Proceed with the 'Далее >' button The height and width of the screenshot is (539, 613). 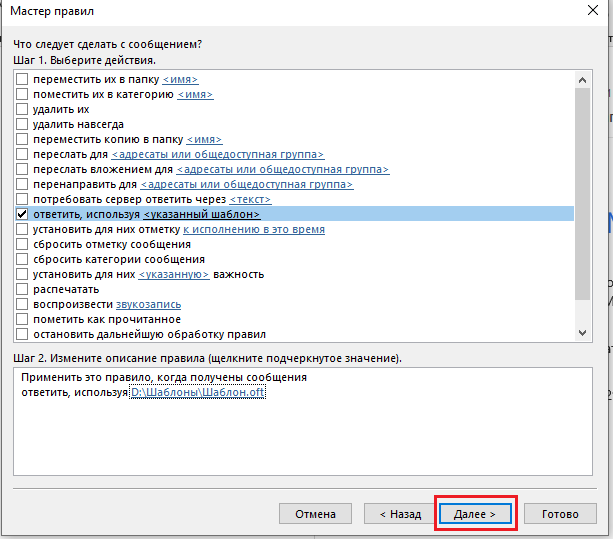(475, 514)
